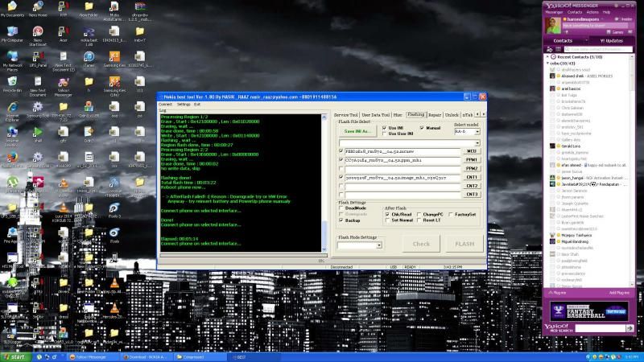Toggle the Backup checkbox
644x362 pixels.
point(342,220)
